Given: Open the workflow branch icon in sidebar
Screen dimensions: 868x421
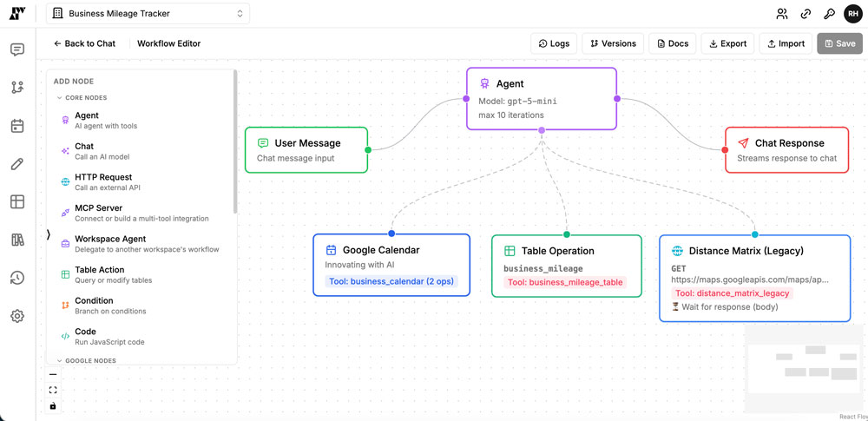Looking at the screenshot, I should pyautogui.click(x=17, y=87).
